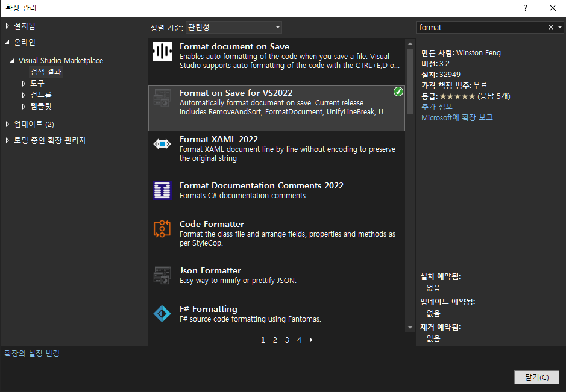Clear the format search text
The height and width of the screenshot is (392, 566).
551,28
